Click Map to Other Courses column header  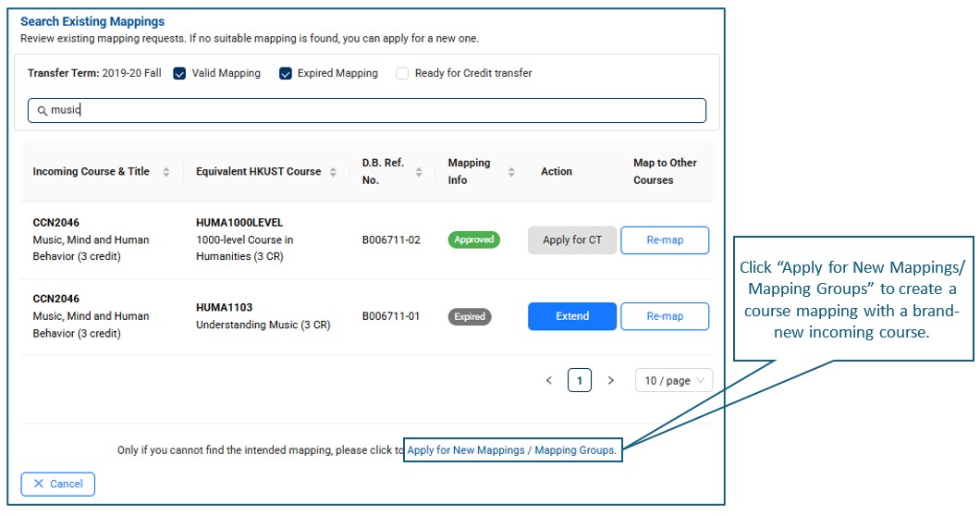tap(665, 171)
